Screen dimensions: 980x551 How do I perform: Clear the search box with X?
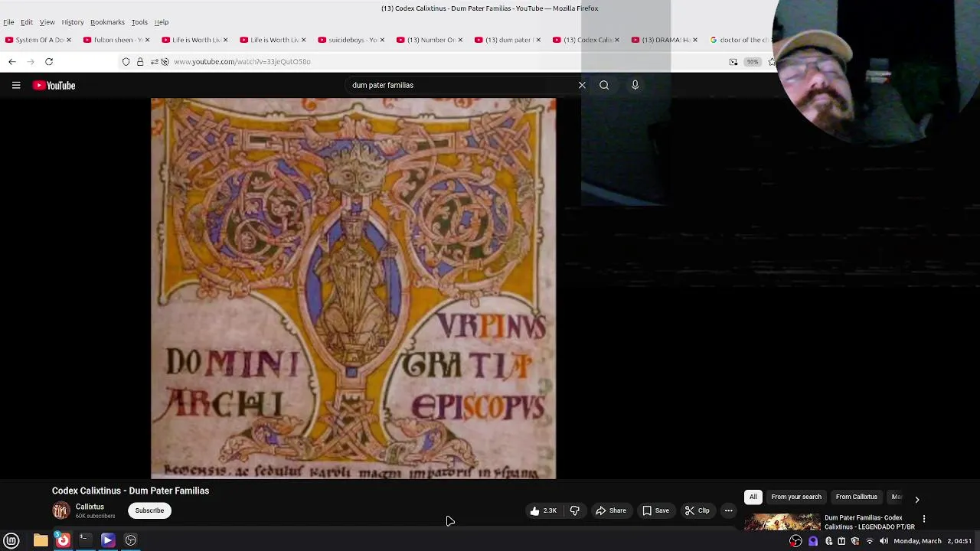(x=582, y=85)
